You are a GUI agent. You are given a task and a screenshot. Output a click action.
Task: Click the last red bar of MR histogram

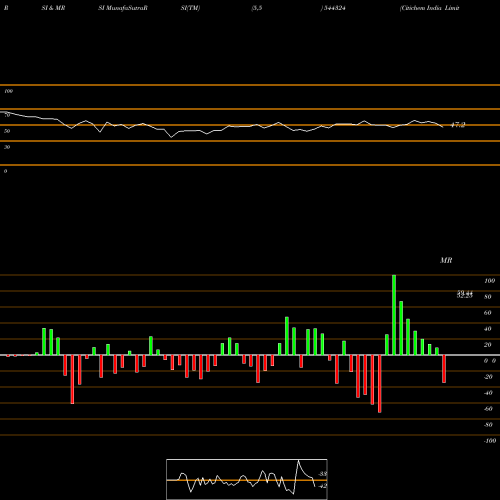point(444,369)
